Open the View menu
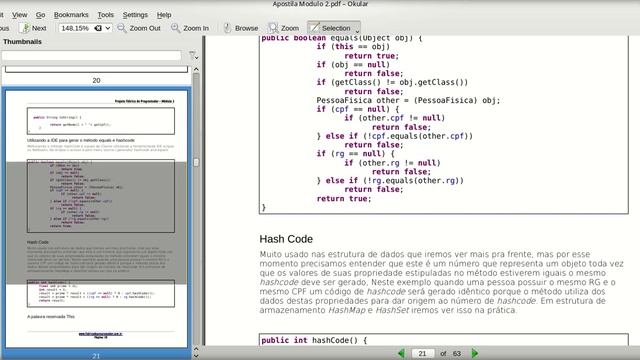The width and height of the screenshot is (640, 360). point(19,15)
